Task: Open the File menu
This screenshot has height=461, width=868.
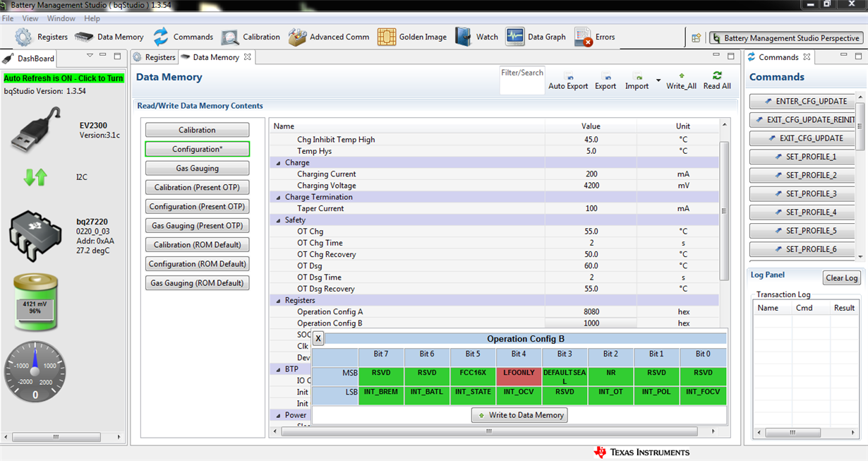Action: pos(8,18)
